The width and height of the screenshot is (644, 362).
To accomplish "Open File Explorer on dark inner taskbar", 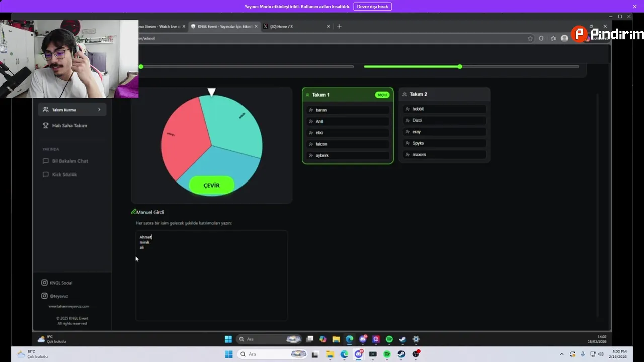I will click(x=336, y=339).
